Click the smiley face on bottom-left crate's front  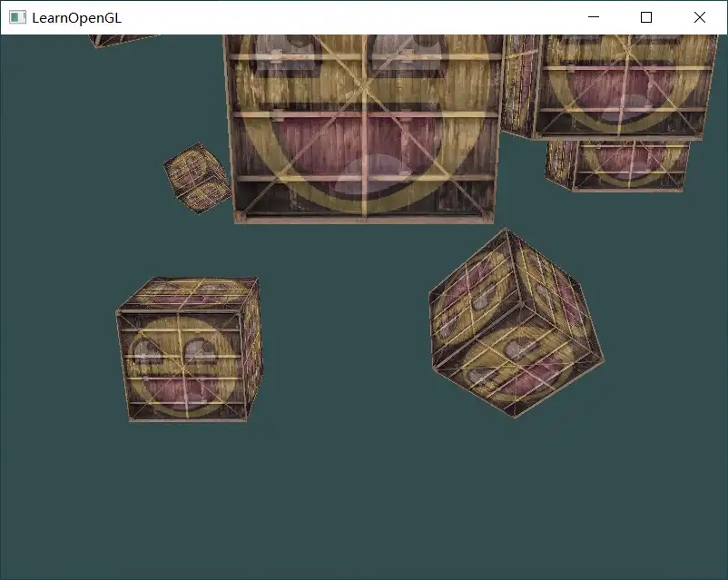tap(182, 363)
